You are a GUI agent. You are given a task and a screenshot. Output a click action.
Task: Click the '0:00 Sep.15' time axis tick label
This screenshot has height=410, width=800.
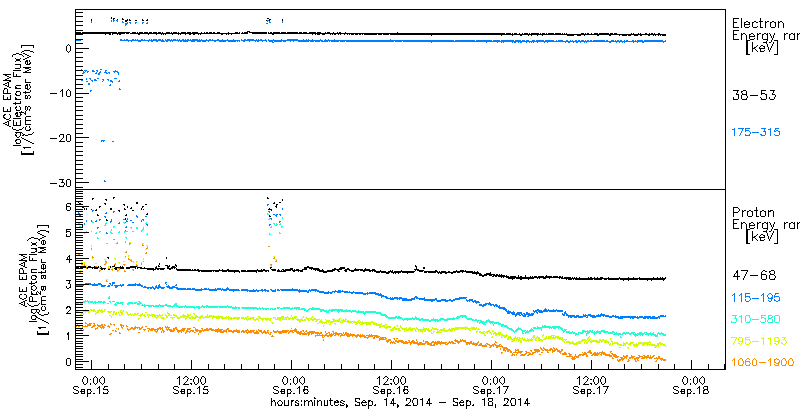coord(93,386)
